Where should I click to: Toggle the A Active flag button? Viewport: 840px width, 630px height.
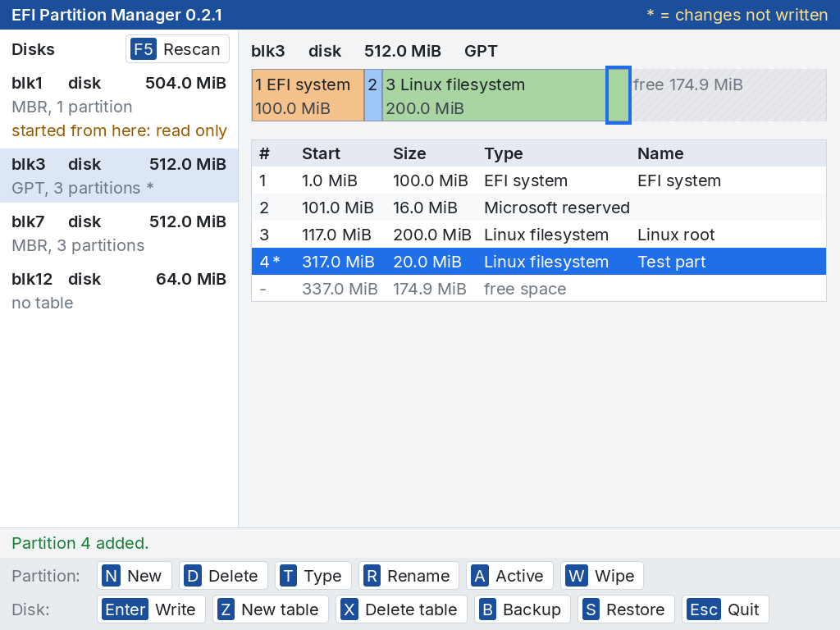pos(509,576)
